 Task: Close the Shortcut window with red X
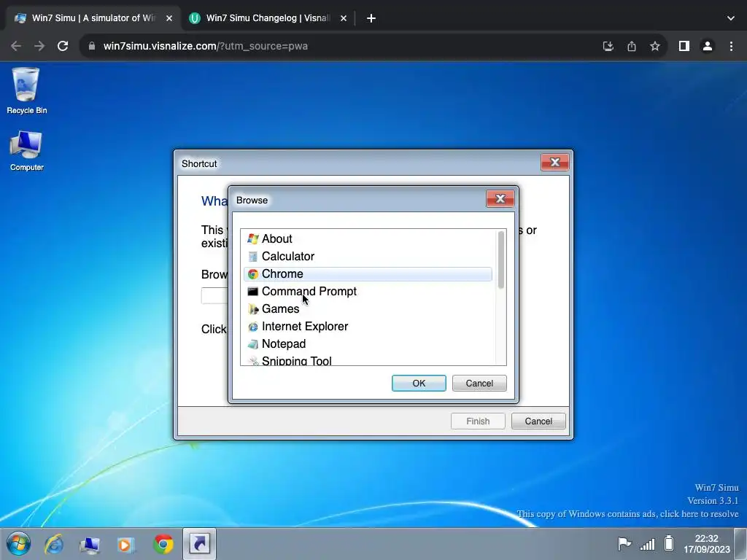coord(554,163)
